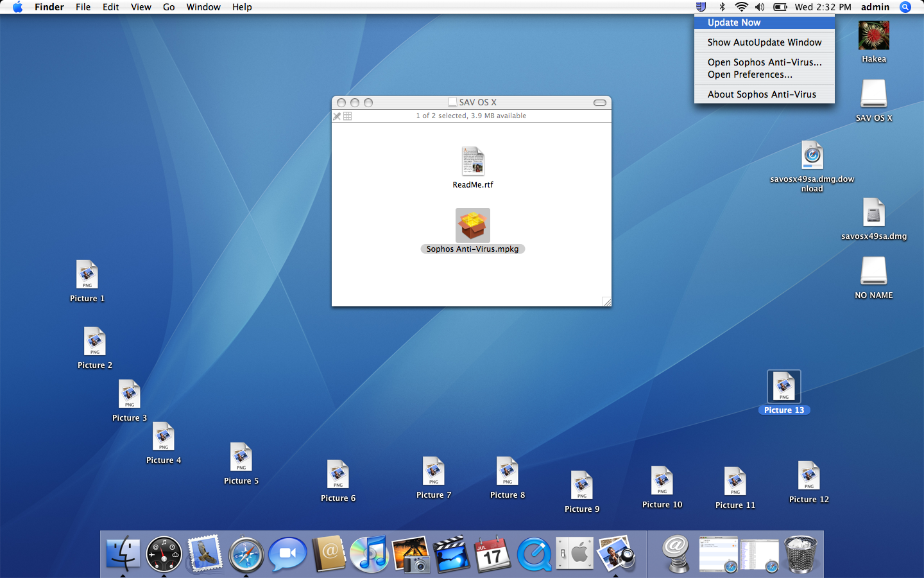
Task: Launch iTunes from the Dock
Action: click(x=370, y=554)
